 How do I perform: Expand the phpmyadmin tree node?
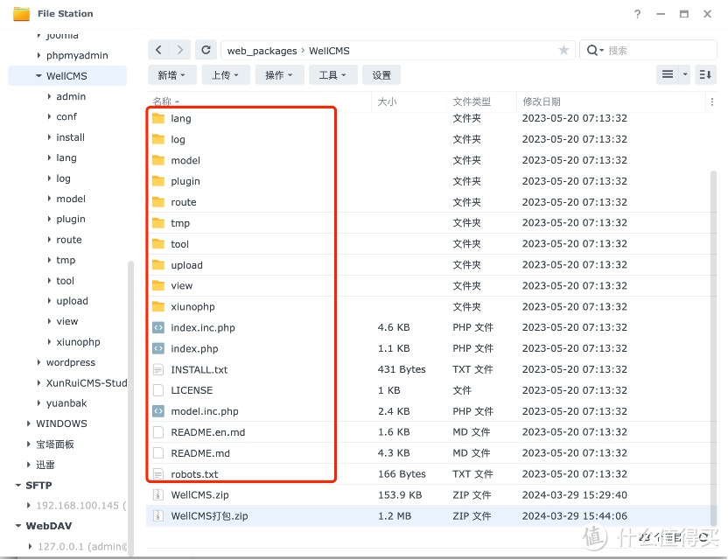click(38, 55)
